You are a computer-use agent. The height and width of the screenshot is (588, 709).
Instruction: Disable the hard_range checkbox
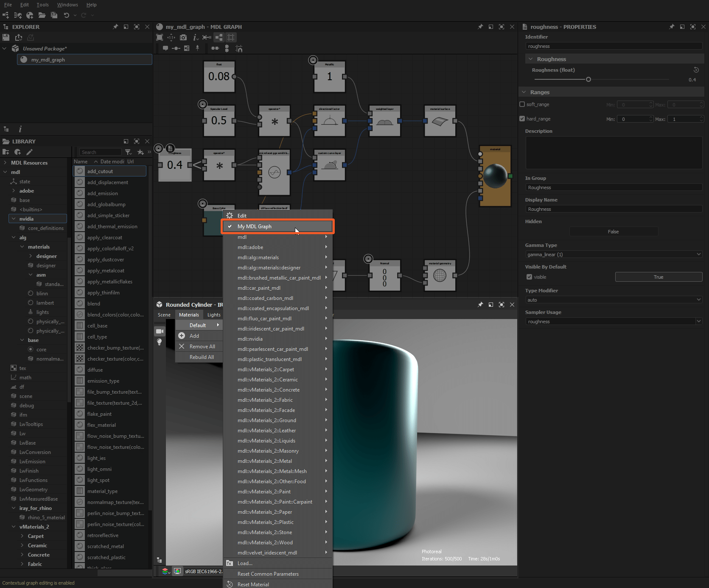click(522, 118)
